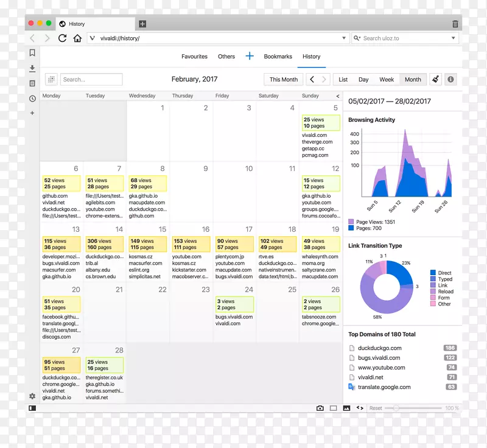Open February 14 entry with 306 views

(104, 244)
